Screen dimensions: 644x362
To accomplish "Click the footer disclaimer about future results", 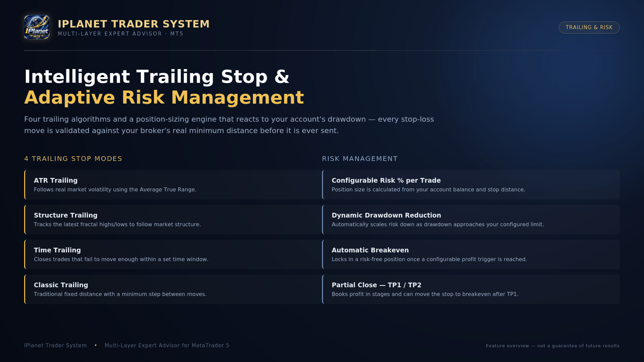I will 553,346.
